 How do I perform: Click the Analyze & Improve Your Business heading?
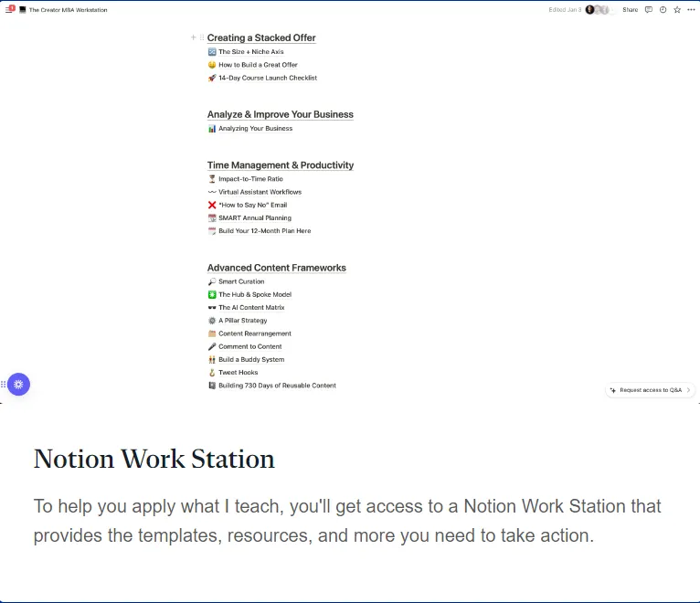click(281, 115)
